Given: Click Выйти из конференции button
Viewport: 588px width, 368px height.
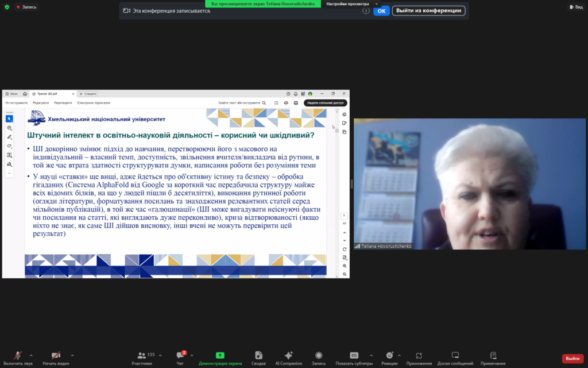Looking at the screenshot, I should (x=428, y=10).
